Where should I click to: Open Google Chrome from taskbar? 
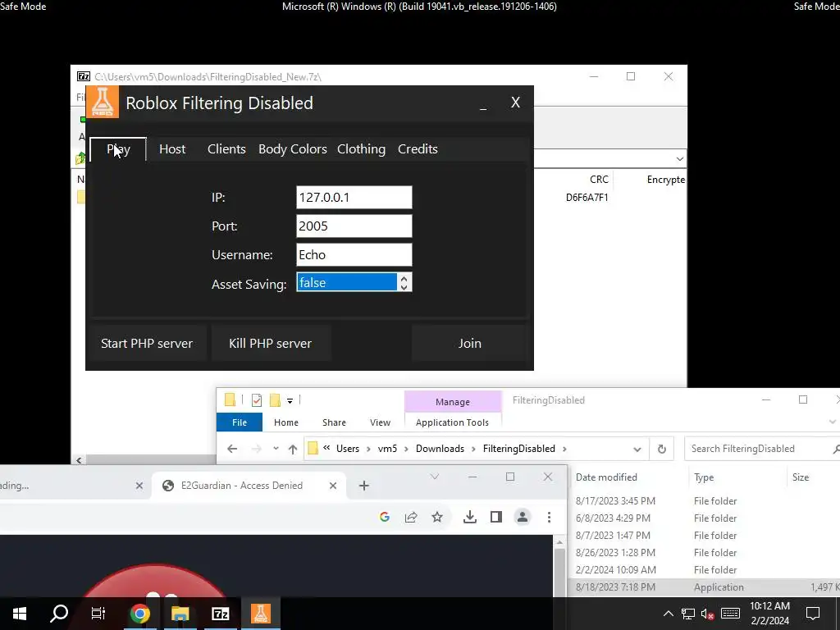139,614
